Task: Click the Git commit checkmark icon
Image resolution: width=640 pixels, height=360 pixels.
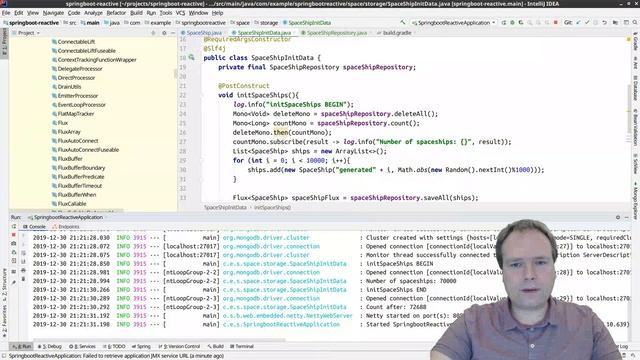Action: [x=587, y=23]
